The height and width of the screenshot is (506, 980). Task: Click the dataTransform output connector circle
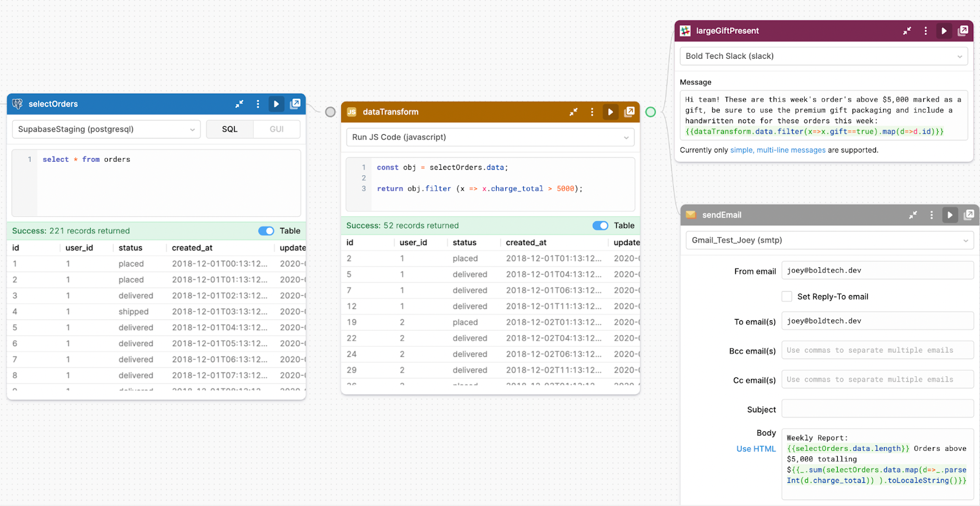pos(650,112)
